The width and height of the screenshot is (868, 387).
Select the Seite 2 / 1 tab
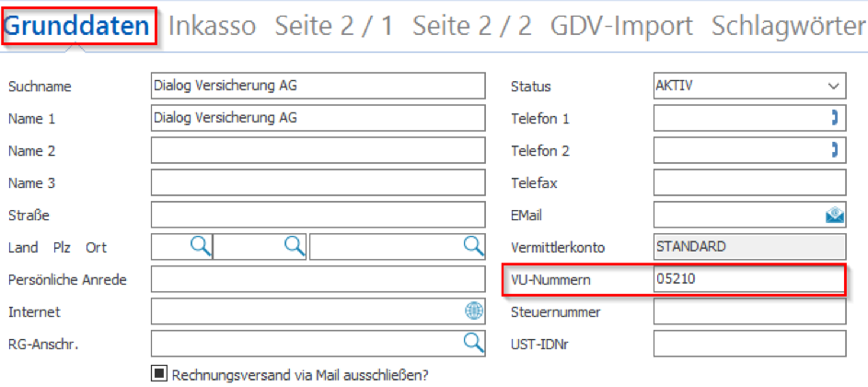[x=334, y=27]
